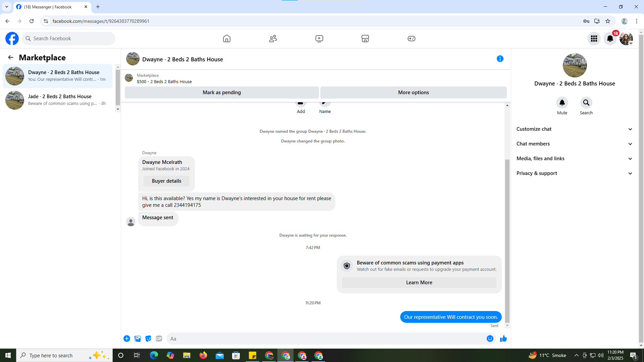Reload the page in Chrome

pyautogui.click(x=32, y=21)
